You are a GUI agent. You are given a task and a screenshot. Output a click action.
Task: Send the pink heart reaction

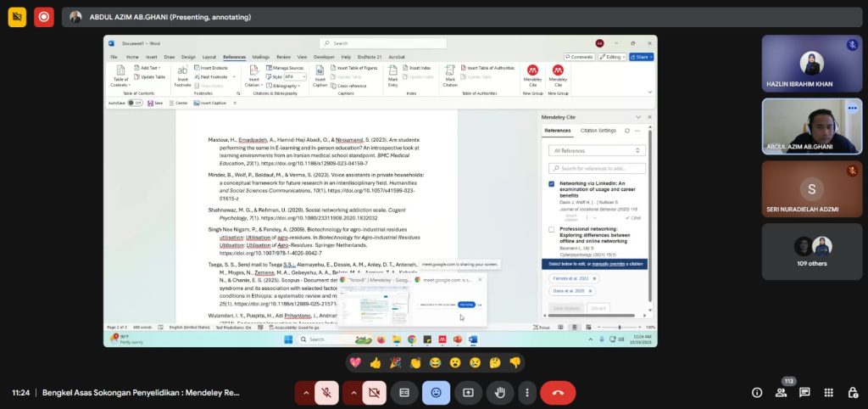click(x=355, y=363)
